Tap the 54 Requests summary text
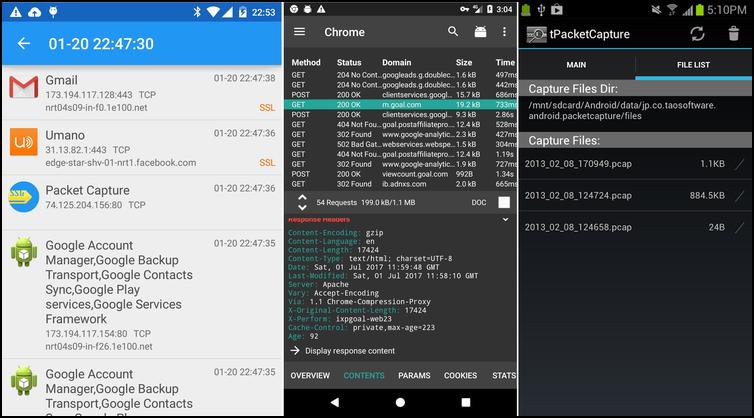The image size is (754, 418). pyautogui.click(x=365, y=203)
